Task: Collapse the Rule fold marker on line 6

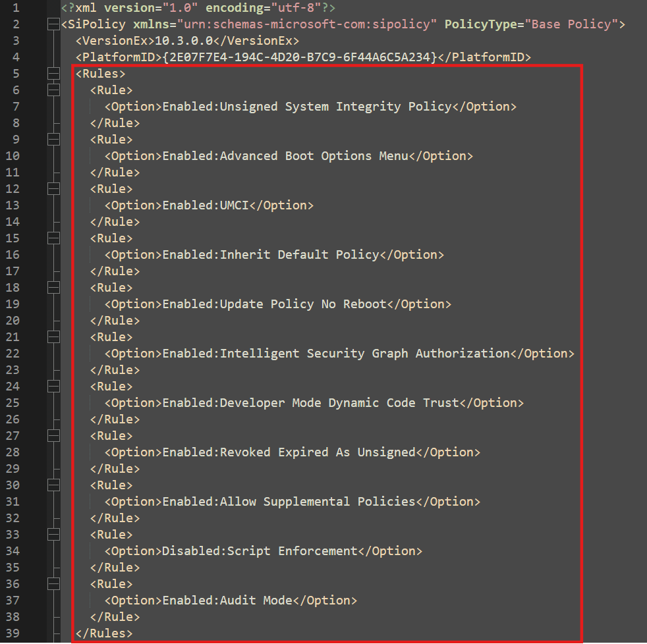Action: point(53,90)
